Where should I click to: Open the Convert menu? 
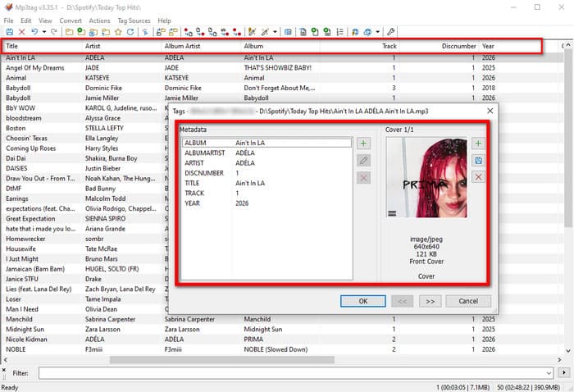pos(71,21)
